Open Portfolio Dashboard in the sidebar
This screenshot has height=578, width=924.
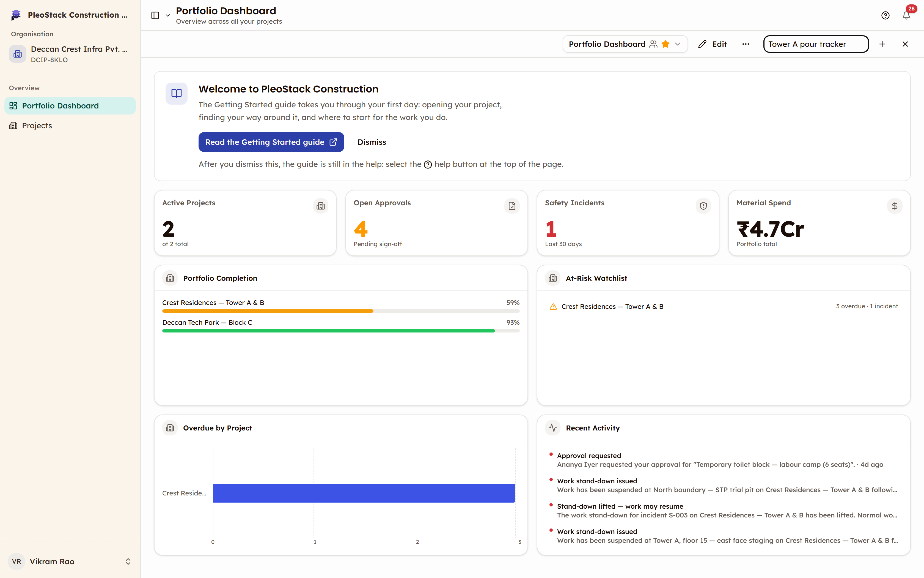pyautogui.click(x=70, y=105)
